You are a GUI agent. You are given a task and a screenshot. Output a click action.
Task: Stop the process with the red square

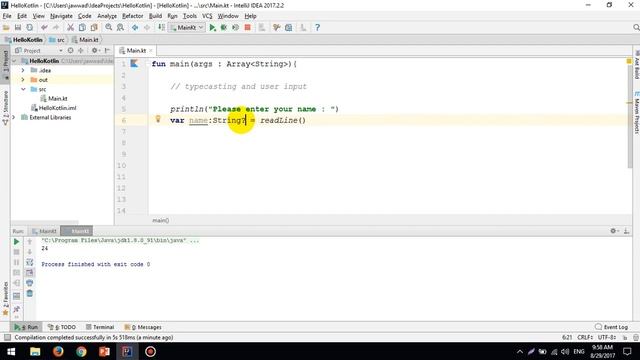[x=247, y=27]
